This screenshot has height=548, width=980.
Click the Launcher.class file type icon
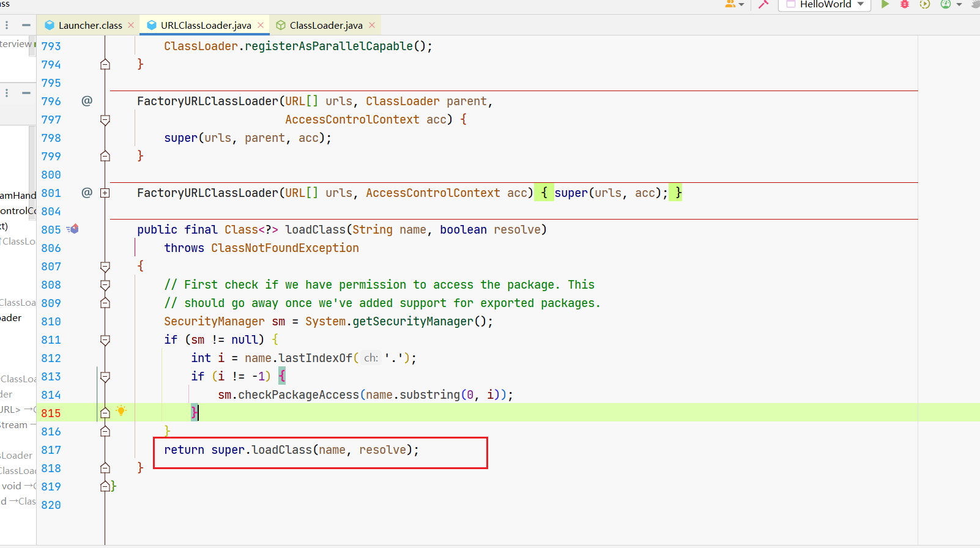50,25
